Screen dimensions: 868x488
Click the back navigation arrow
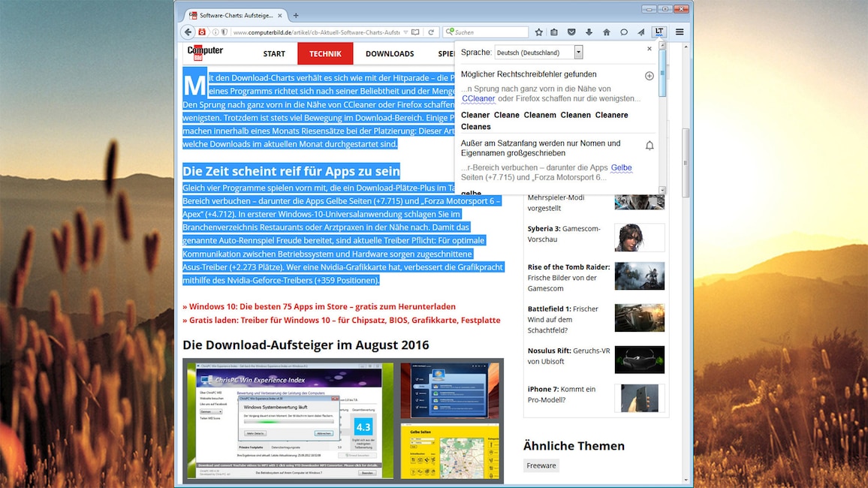click(x=188, y=32)
